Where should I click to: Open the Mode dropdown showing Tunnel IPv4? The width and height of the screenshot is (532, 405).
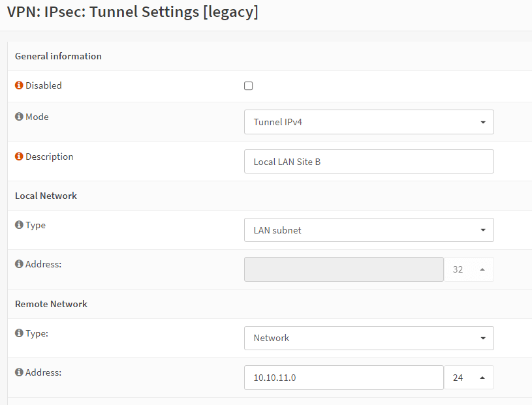(x=369, y=122)
